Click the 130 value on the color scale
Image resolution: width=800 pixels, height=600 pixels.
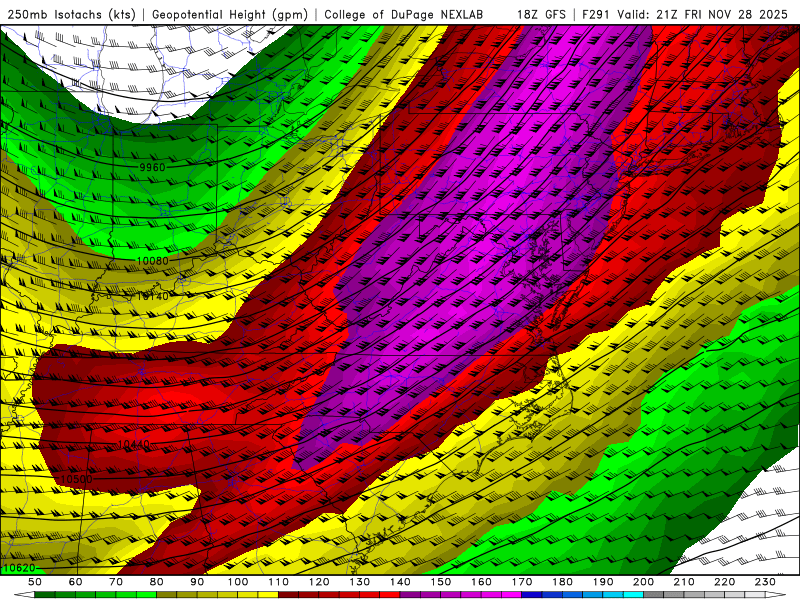point(359,582)
